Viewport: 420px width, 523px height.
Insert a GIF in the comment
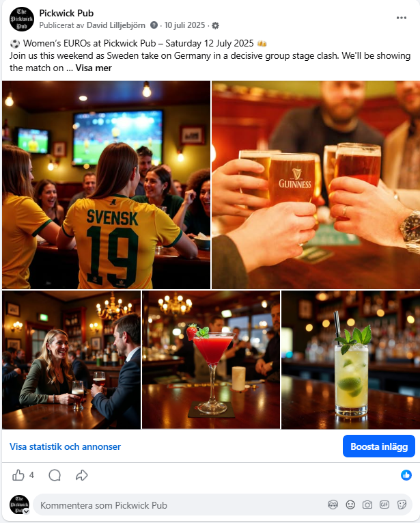point(384,505)
